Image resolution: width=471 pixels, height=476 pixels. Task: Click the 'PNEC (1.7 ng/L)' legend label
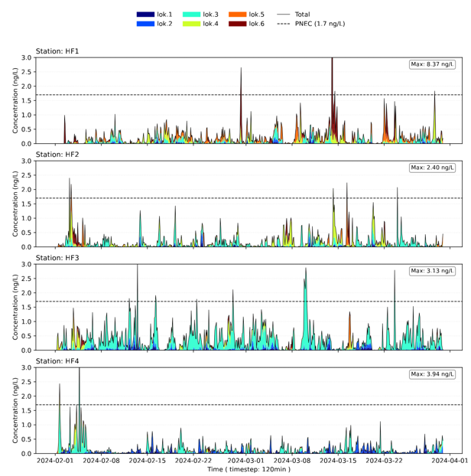pyautogui.click(x=320, y=24)
